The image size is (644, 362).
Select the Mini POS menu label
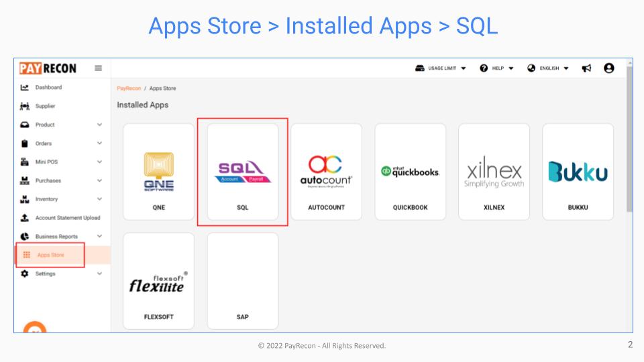pyautogui.click(x=46, y=162)
